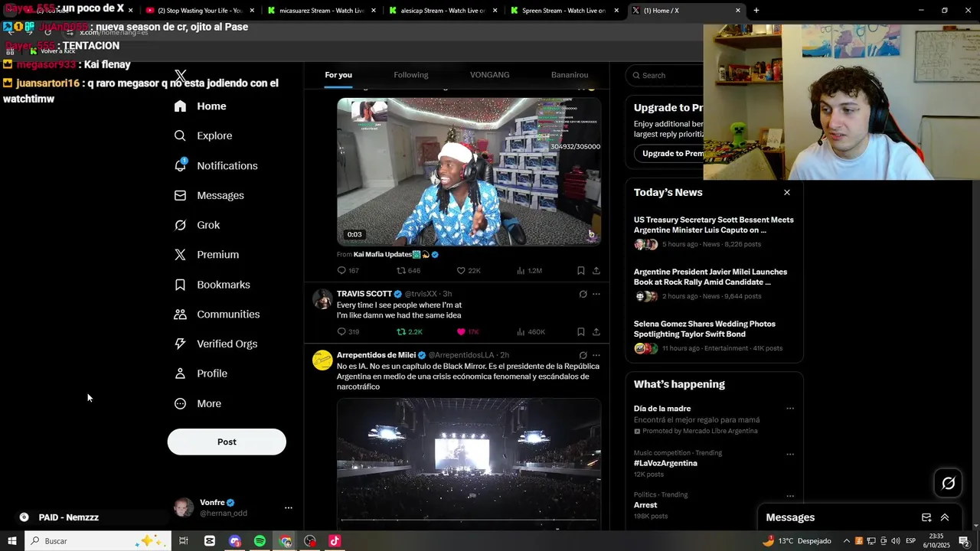Click the Upgrade to Premium button
This screenshot has width=980, height=551.
click(669, 154)
